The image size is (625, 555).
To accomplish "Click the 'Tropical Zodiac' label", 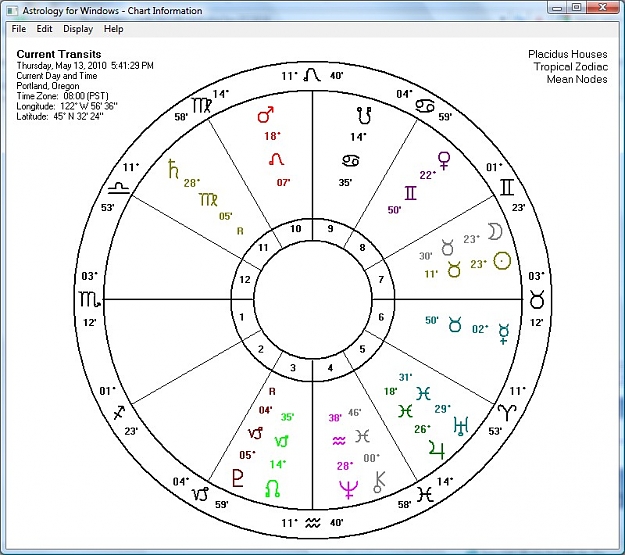I will tap(571, 67).
